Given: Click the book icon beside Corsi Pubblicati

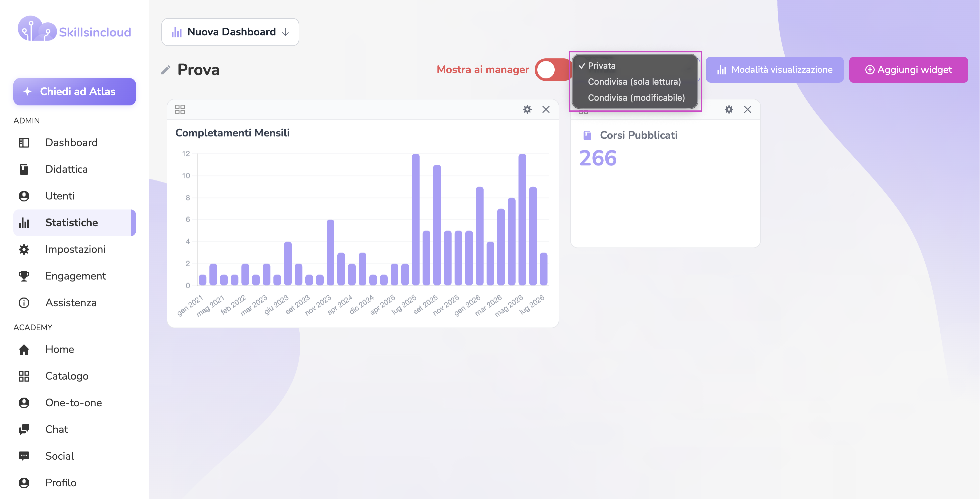Looking at the screenshot, I should pyautogui.click(x=587, y=135).
